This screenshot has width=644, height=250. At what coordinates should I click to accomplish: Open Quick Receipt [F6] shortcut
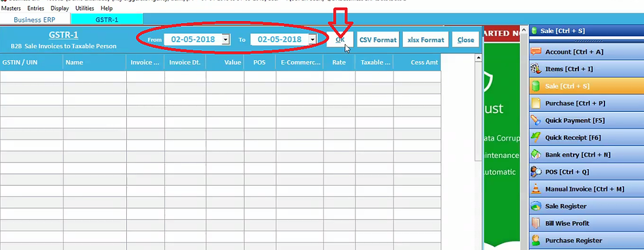(586, 137)
